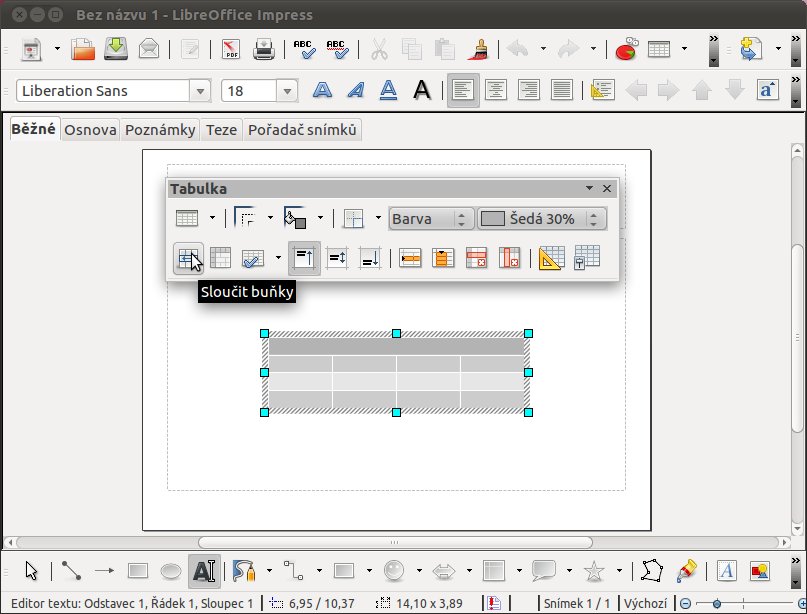Clone formatting with the paintbrush icon
This screenshot has width=807, height=614.
click(478, 49)
